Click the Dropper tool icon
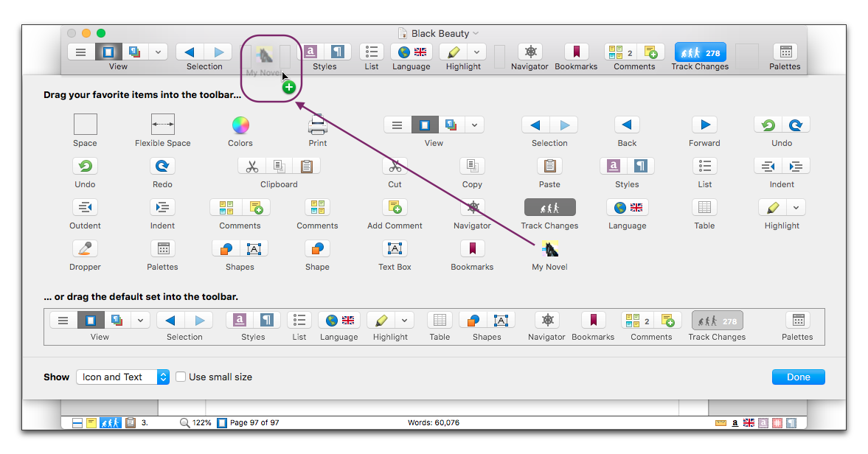Screen dimensions: 868x454 pyautogui.click(x=85, y=248)
